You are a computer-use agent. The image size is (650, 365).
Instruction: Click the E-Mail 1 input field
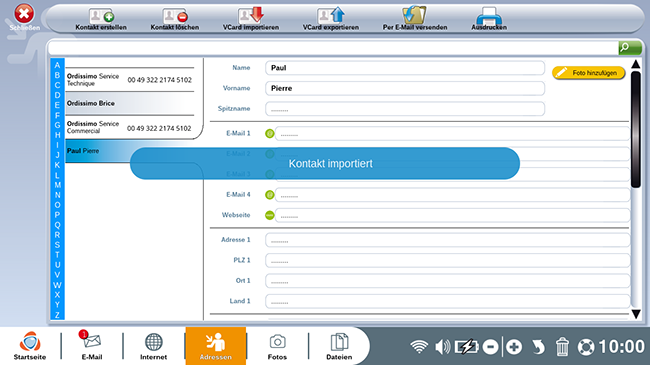tap(452, 134)
